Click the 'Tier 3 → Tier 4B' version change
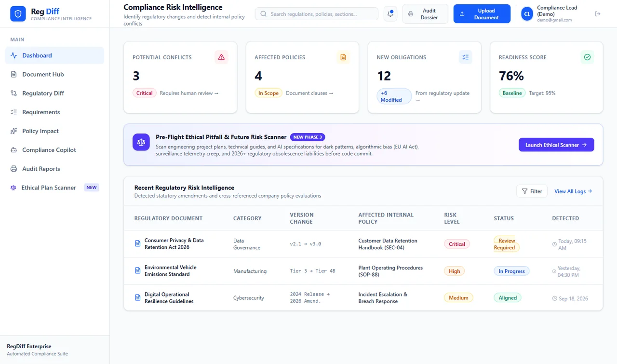The height and width of the screenshot is (364, 617). coord(313,271)
